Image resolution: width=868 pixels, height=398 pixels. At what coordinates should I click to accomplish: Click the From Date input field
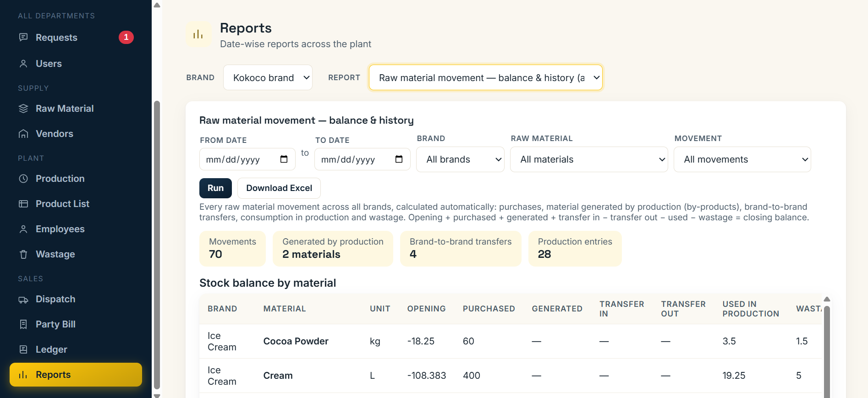pyautogui.click(x=247, y=159)
